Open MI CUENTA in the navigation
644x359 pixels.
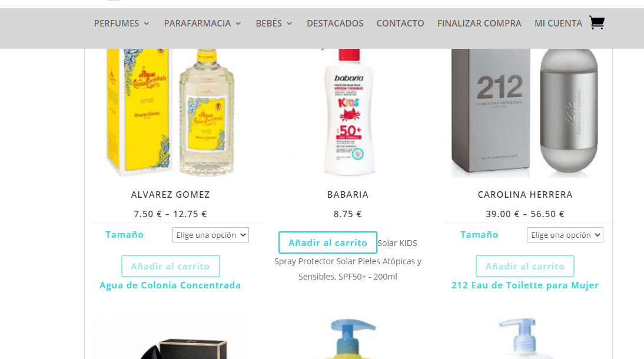558,24
